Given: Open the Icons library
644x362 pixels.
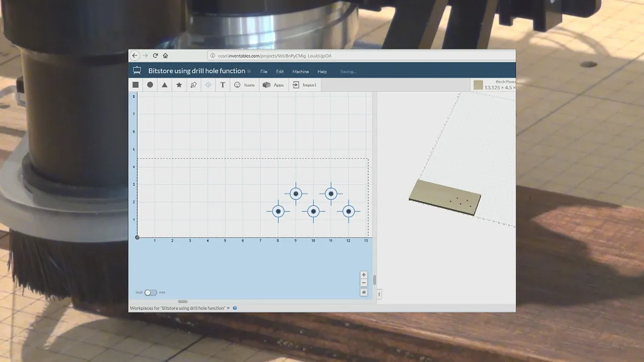Looking at the screenshot, I should click(x=244, y=85).
